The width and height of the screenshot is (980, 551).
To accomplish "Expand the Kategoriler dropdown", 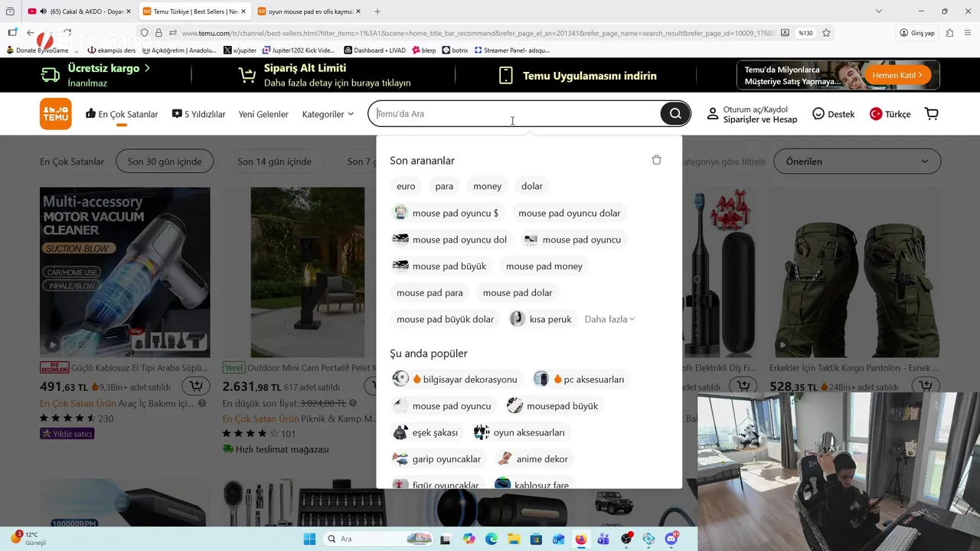I will pyautogui.click(x=328, y=114).
